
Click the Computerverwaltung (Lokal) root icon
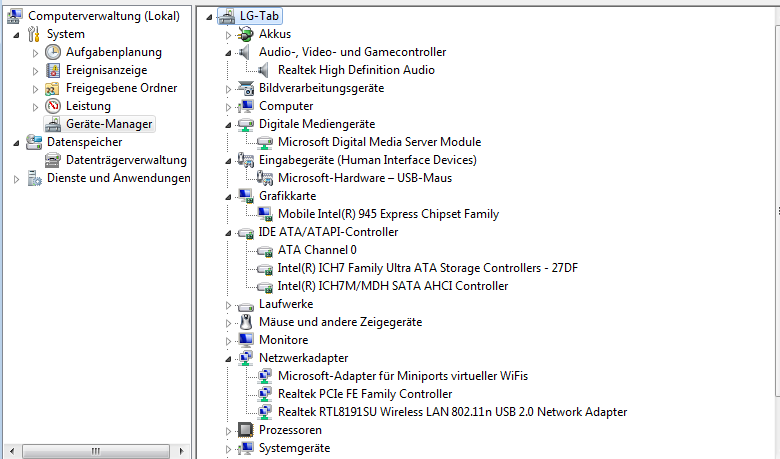pyautogui.click(x=14, y=16)
